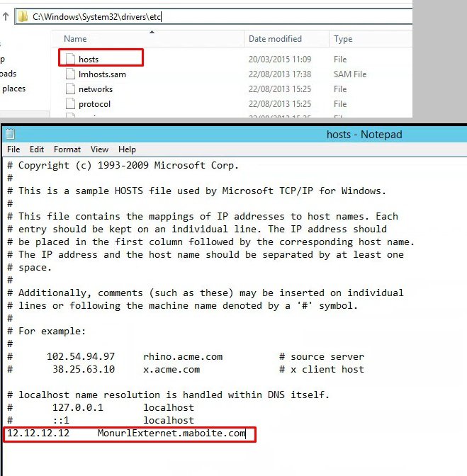The height and width of the screenshot is (476, 467).
Task: Click the Downloads sidebar item
Action: 9,74
